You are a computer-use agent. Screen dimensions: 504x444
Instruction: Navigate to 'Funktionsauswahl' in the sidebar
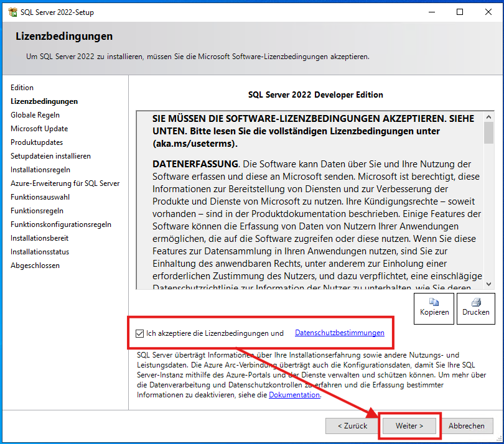coord(40,197)
